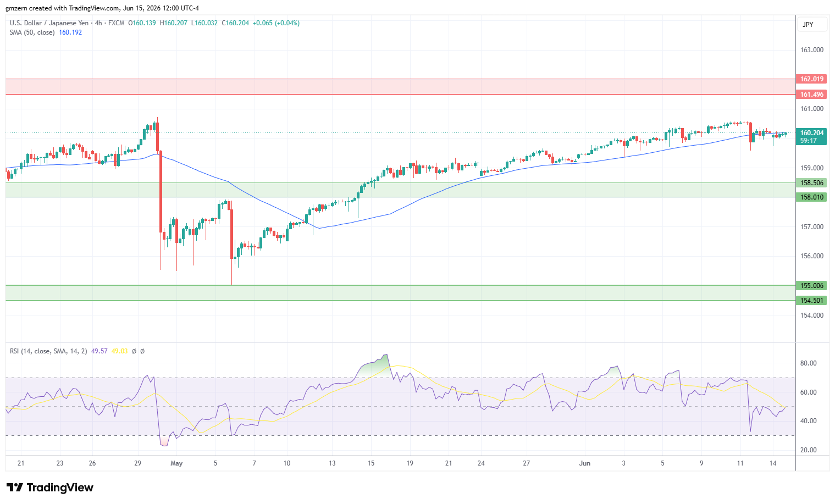The image size is (835, 504).
Task: Click the current price label 160.204
Action: (x=811, y=133)
